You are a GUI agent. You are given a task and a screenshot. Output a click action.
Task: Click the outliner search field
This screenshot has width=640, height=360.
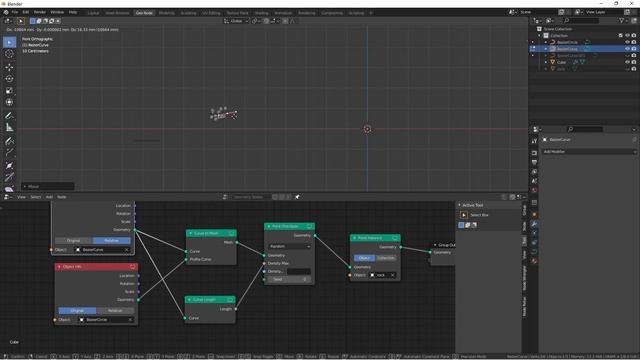581,20
